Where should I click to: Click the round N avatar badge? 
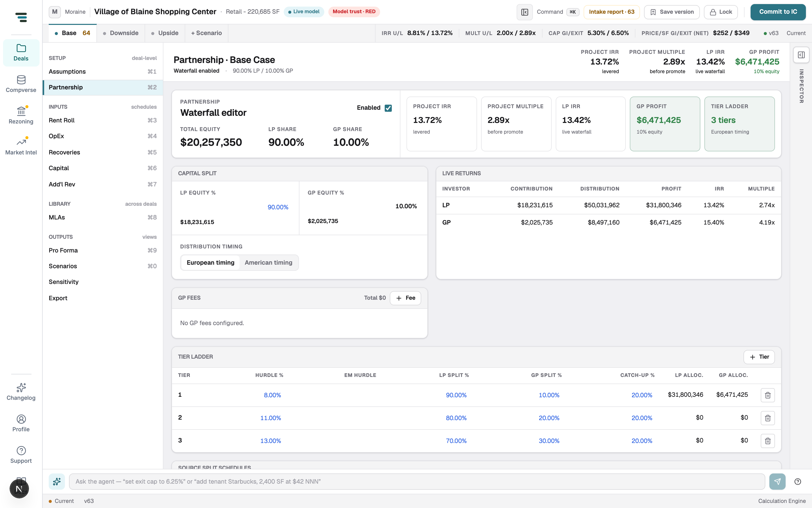19,489
